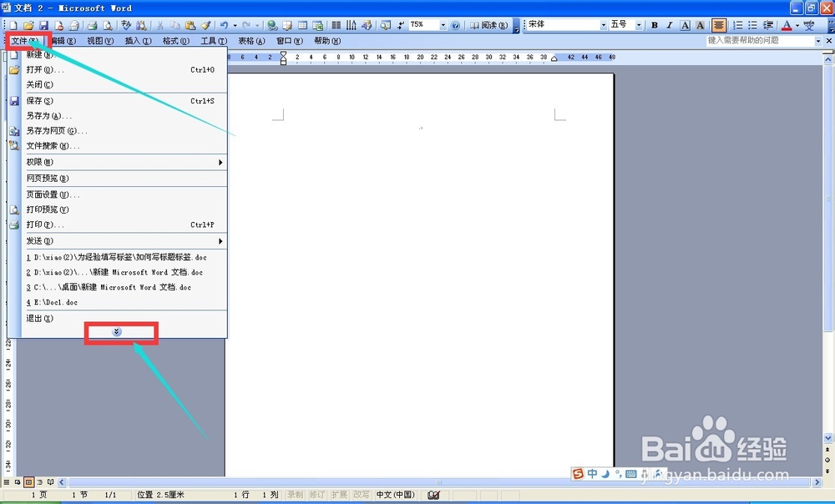Open the 宋体 font name dropdown
This screenshot has height=504, width=835.
coord(604,25)
